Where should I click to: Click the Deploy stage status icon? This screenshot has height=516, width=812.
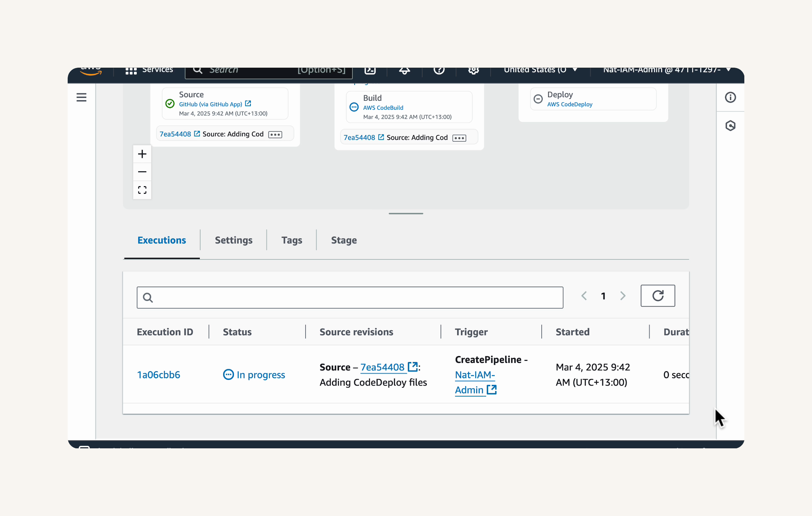tap(538, 99)
